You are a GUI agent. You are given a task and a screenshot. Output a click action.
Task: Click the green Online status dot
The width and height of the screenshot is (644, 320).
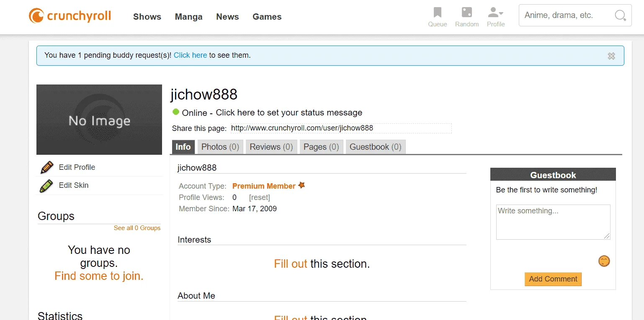(176, 112)
